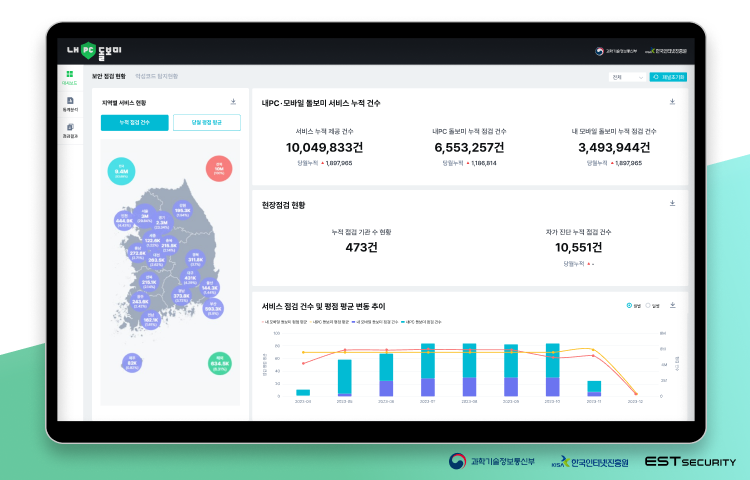Toggle the red mobile rating legend entry
This screenshot has width=750, height=480.
tap(285, 322)
